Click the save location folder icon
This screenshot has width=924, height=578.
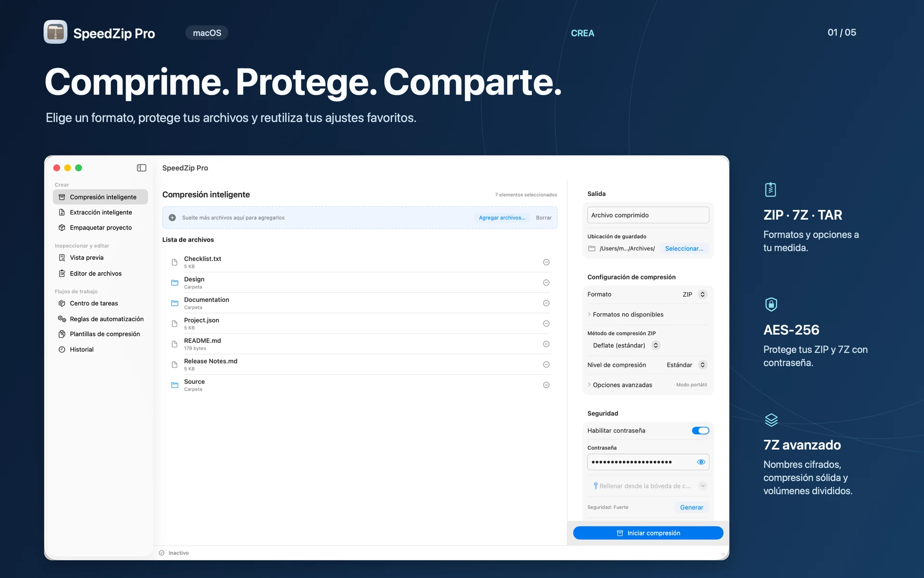click(x=592, y=249)
